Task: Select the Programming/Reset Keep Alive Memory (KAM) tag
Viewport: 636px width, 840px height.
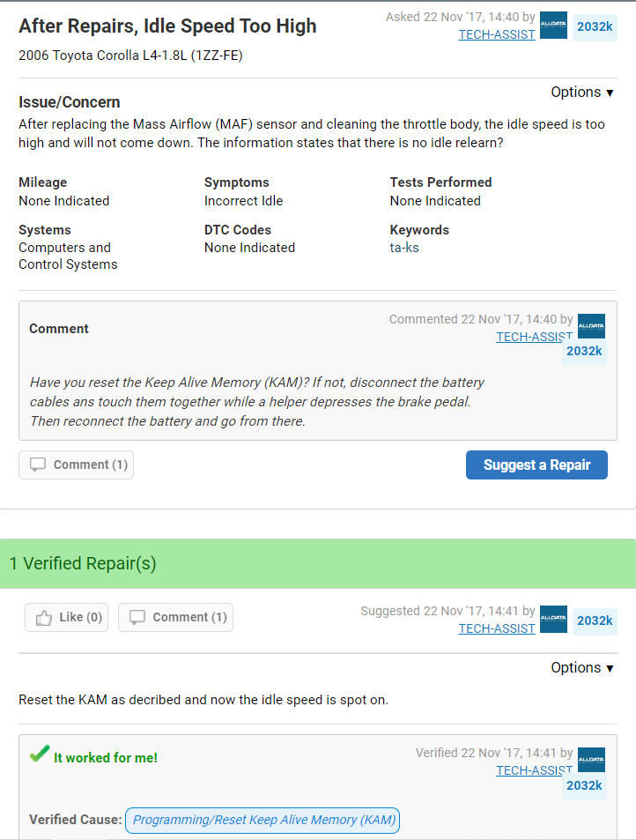Action: [263, 820]
